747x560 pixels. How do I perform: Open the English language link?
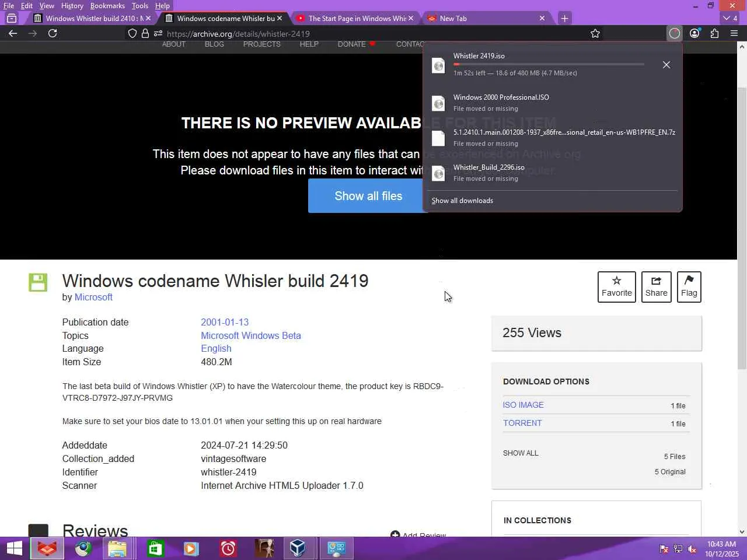(216, 349)
